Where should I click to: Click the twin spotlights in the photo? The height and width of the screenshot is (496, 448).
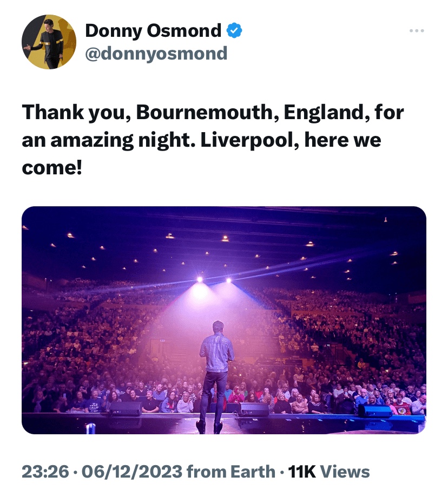(214, 280)
